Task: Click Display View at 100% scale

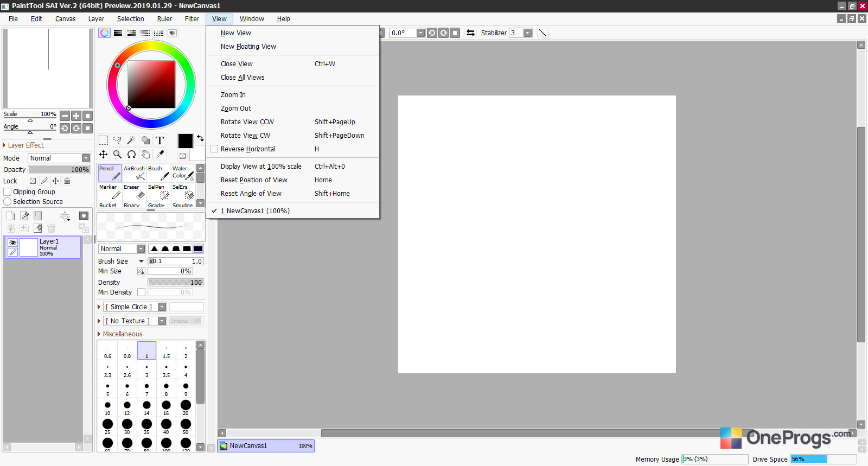Action: [x=292, y=167]
